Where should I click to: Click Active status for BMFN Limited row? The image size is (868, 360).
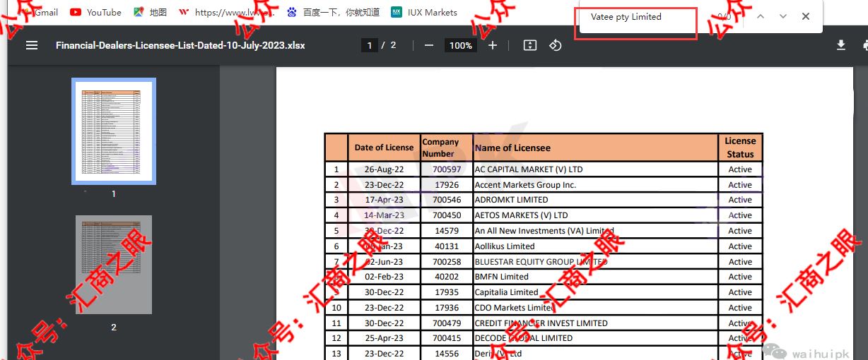740,277
